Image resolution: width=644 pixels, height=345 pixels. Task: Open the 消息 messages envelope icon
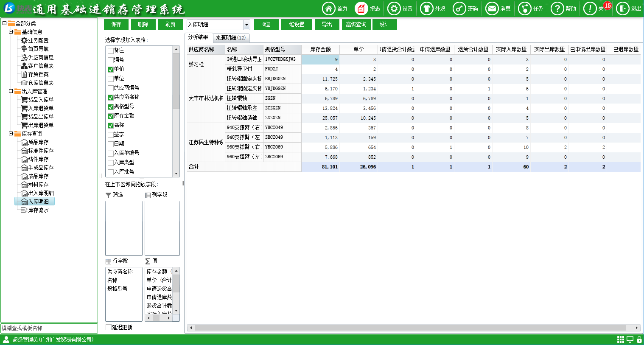pos(492,8)
